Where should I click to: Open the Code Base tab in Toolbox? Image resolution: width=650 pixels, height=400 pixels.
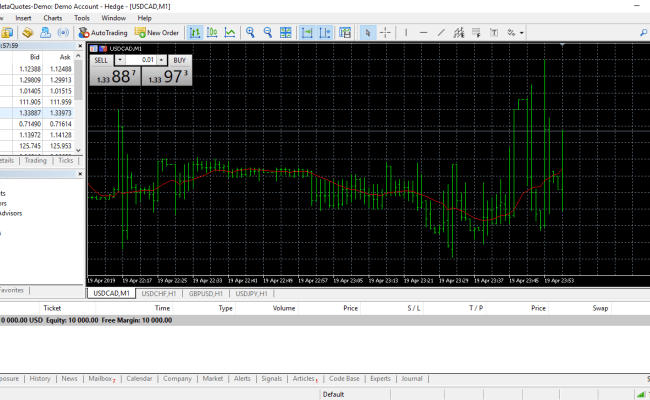tap(344, 378)
